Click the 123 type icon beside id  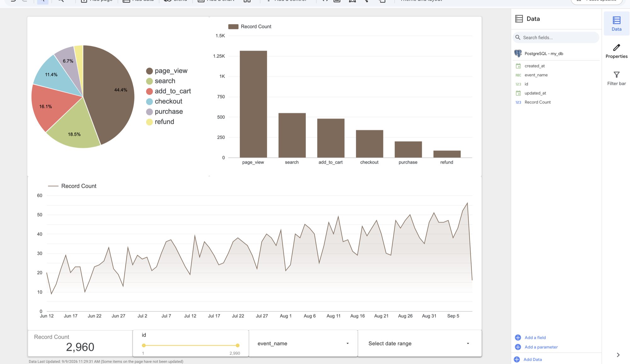click(x=518, y=84)
